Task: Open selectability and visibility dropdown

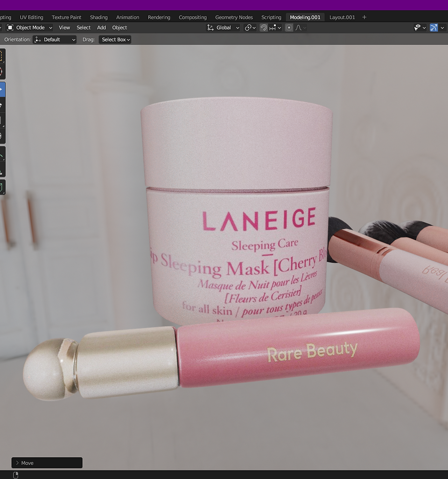Action: point(420,28)
